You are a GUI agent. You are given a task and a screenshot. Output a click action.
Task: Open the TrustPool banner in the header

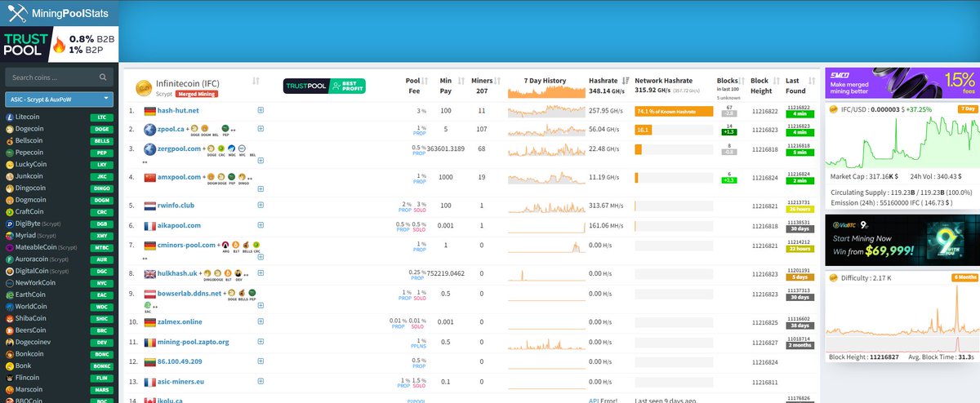pos(59,44)
